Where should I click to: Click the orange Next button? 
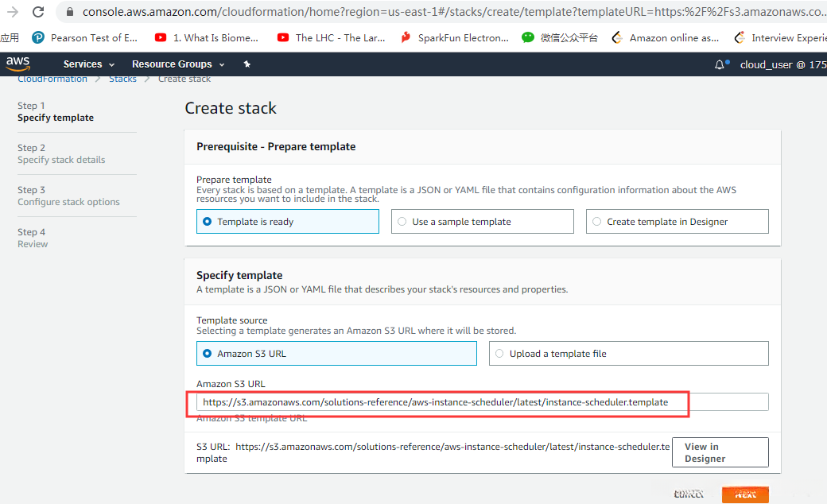coord(744,494)
